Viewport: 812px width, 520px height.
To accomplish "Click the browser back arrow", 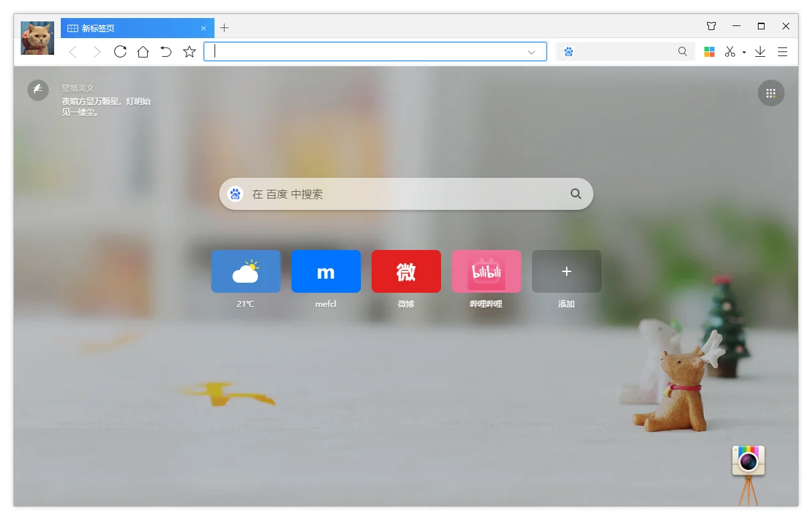I will click(74, 52).
